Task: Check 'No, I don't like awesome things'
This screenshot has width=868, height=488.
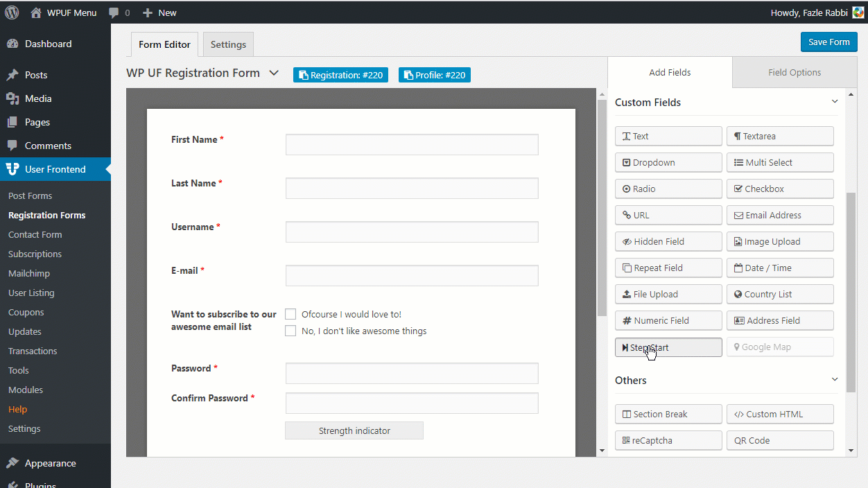Action: pos(290,331)
